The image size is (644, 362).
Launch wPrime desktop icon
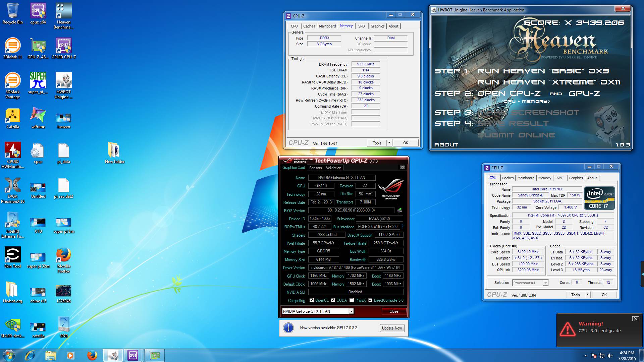click(38, 118)
